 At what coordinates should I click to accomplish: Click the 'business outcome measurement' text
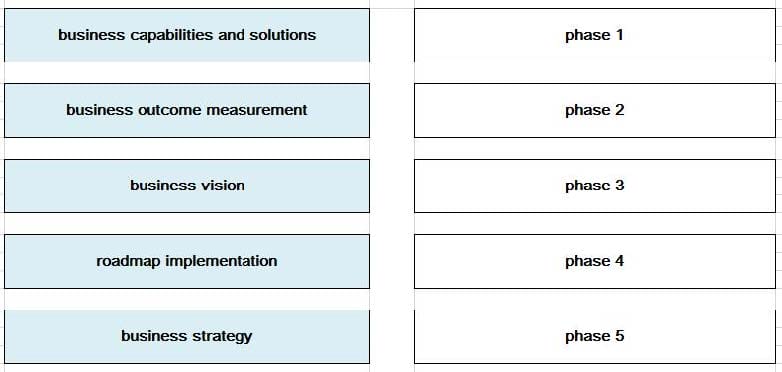[187, 110]
